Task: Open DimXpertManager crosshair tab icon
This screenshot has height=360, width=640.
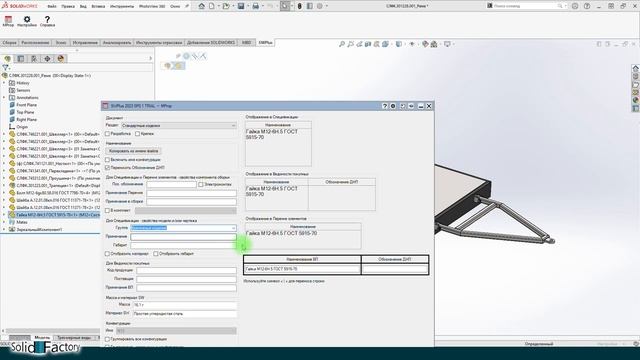Action: tap(47, 59)
